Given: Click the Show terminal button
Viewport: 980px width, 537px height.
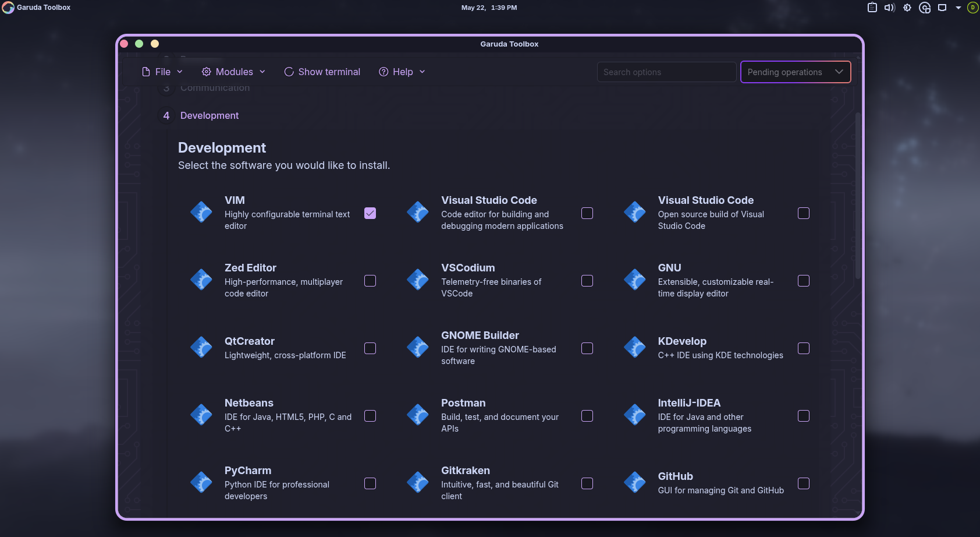Looking at the screenshot, I should coord(322,72).
